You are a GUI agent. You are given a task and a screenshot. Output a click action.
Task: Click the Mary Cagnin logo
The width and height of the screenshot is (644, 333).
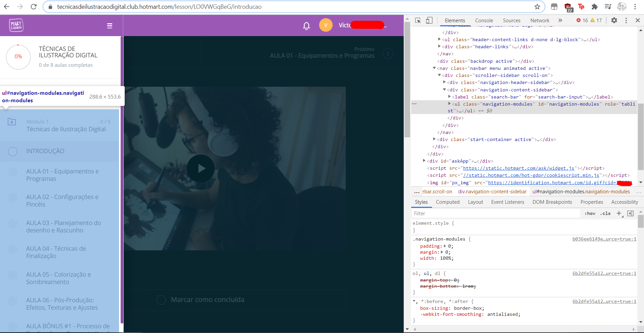(x=16, y=25)
